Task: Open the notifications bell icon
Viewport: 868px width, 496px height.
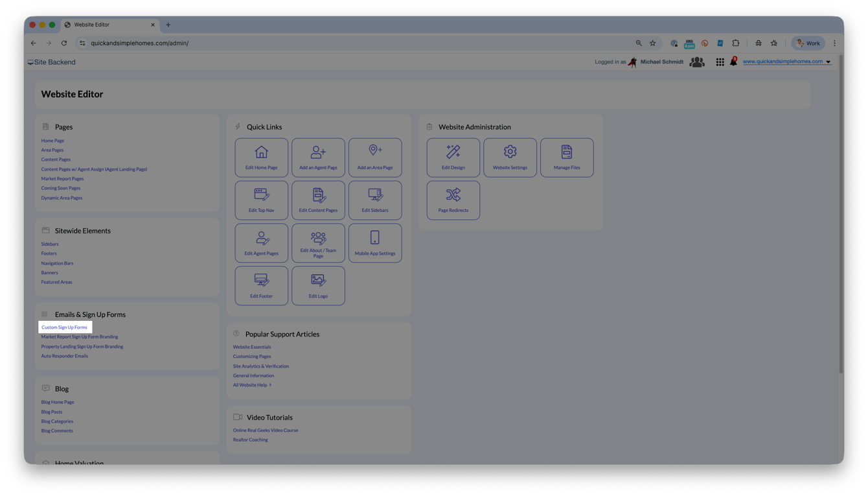Action: (x=733, y=62)
